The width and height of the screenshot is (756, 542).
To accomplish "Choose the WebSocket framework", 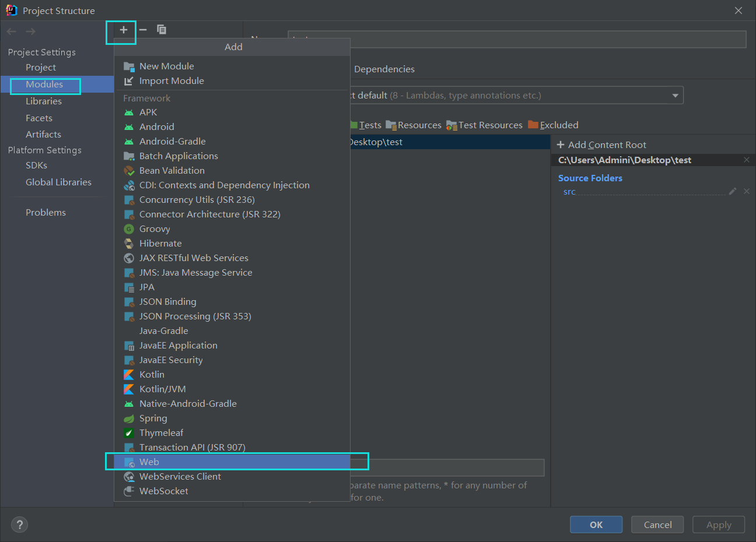I will 232,491.
